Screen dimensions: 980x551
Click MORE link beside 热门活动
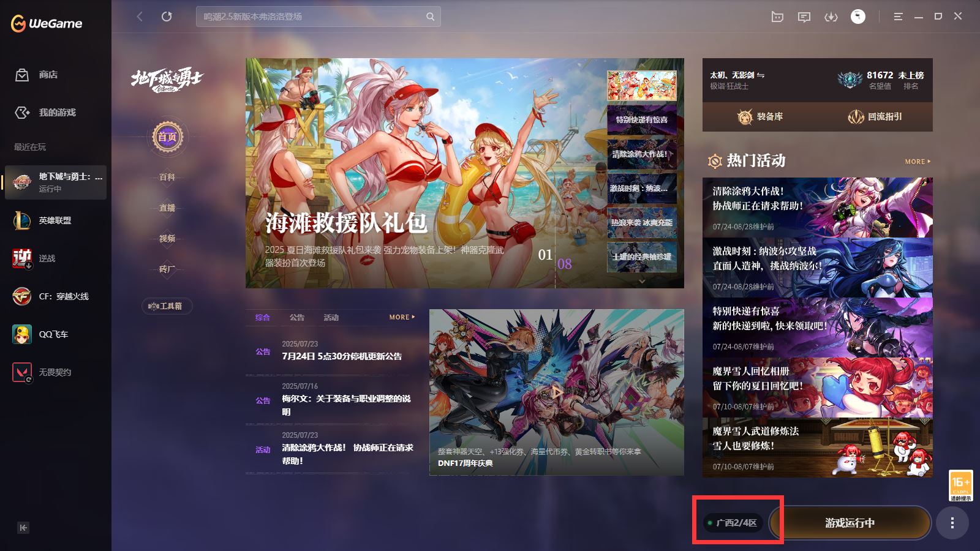[917, 162]
